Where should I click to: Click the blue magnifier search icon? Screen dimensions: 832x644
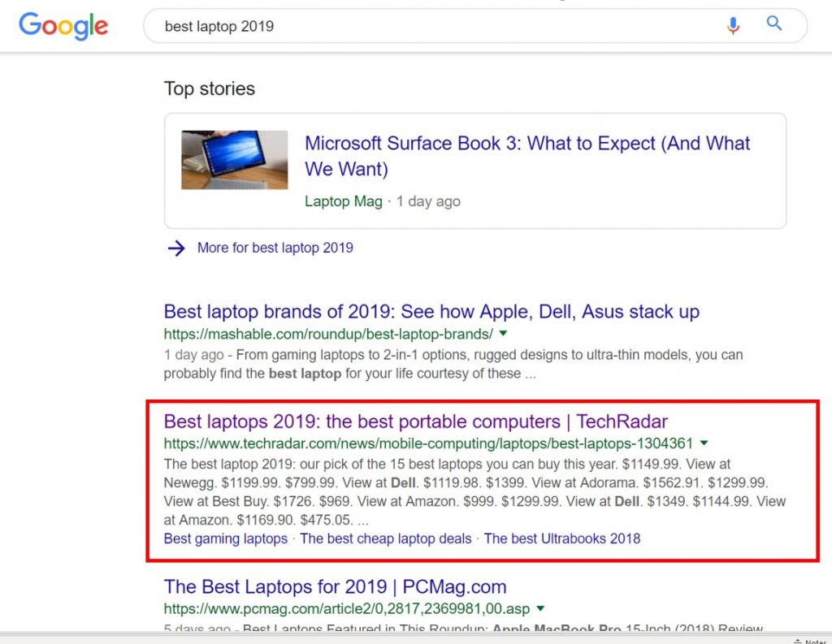(773, 24)
